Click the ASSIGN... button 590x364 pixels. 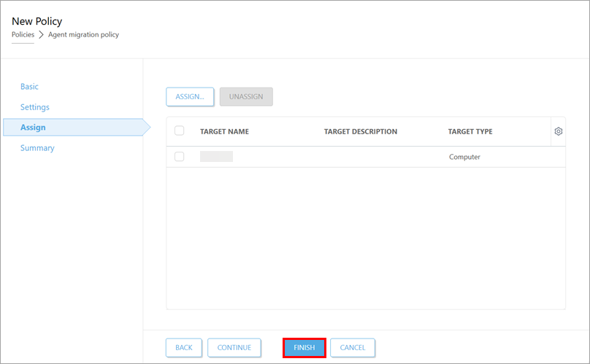190,97
